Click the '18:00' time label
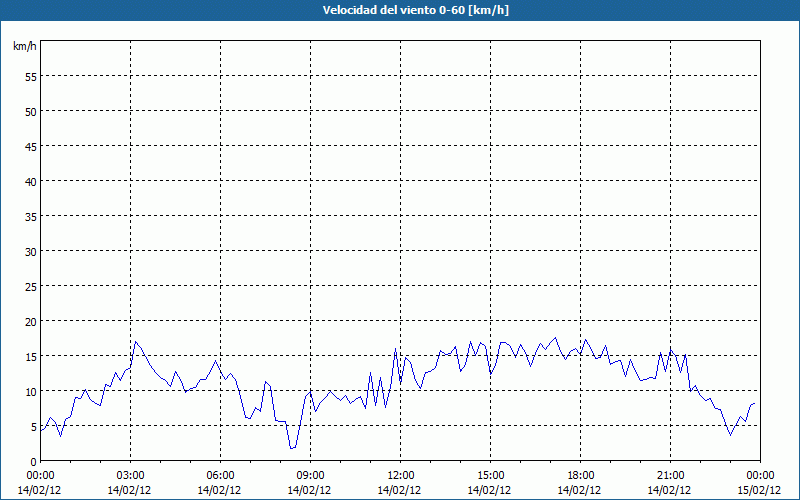The image size is (800, 500). point(581,476)
